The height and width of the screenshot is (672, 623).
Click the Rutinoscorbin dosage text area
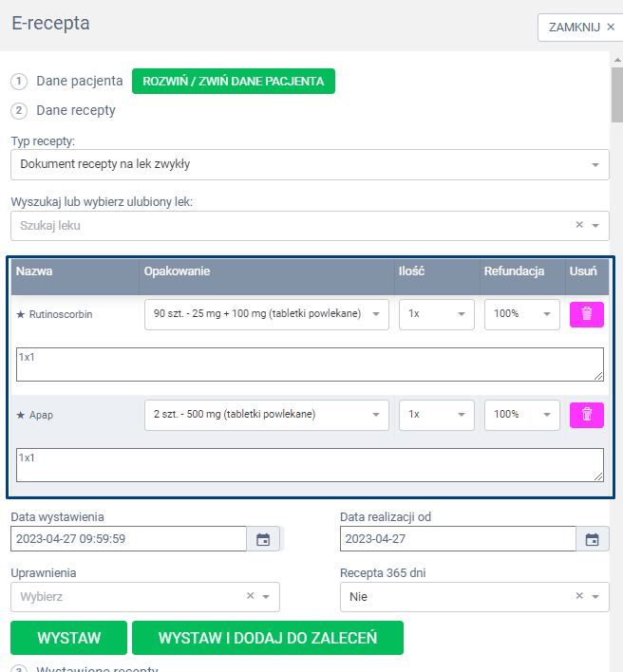point(310,364)
